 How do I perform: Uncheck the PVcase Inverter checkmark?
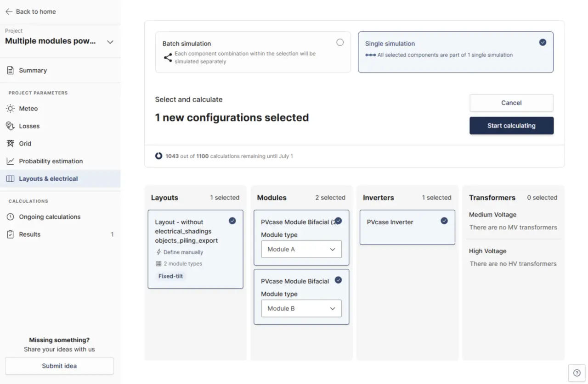(x=444, y=221)
